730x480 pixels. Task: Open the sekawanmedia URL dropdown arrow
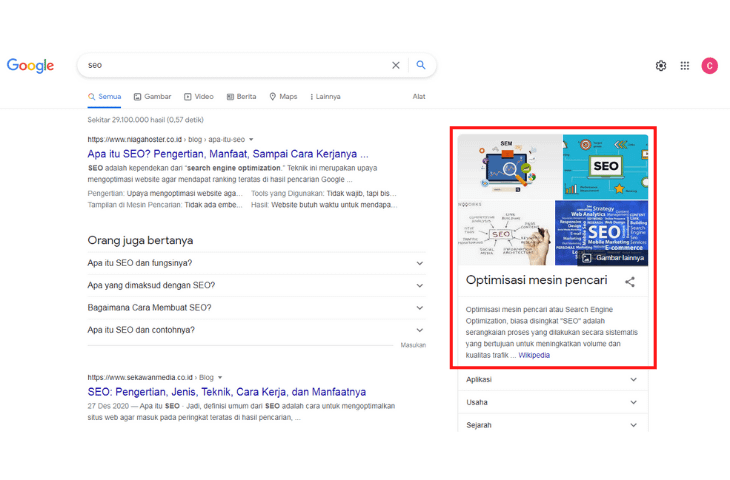[220, 378]
